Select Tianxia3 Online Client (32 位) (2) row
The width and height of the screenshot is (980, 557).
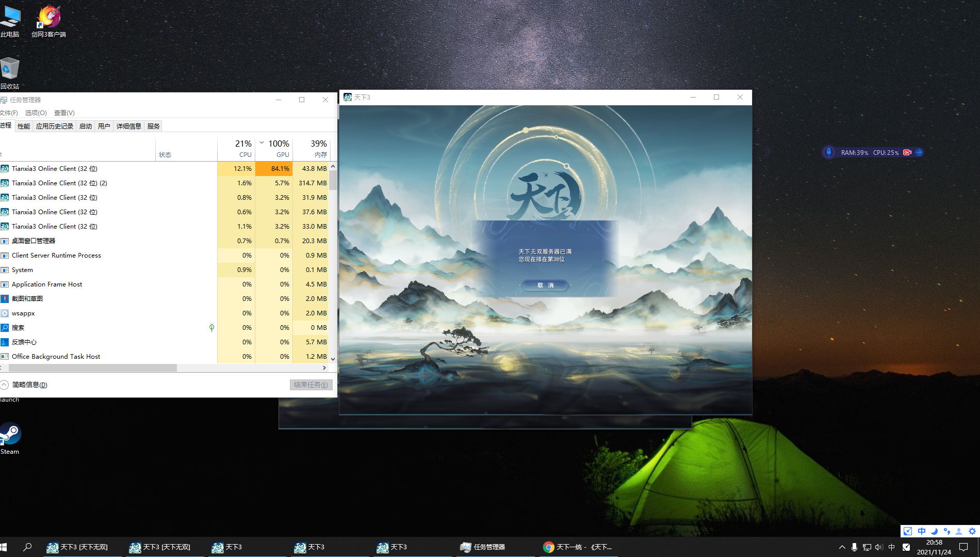coord(165,183)
